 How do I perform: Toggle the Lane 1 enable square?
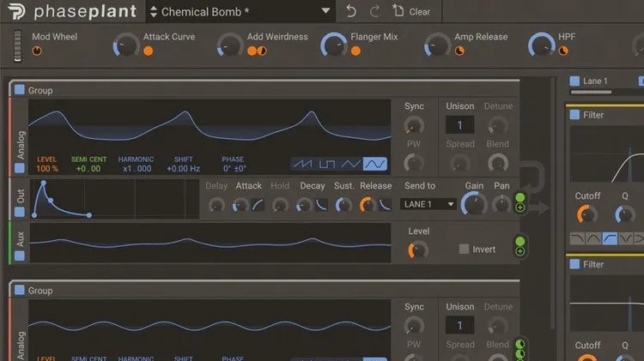click(574, 81)
